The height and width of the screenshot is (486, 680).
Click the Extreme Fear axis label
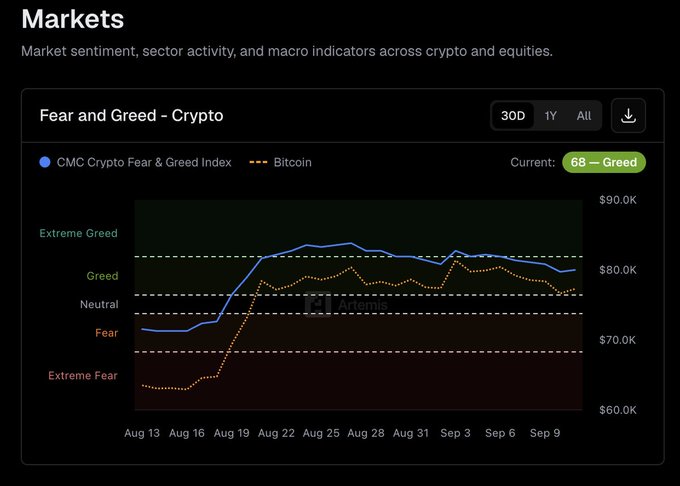pos(83,375)
